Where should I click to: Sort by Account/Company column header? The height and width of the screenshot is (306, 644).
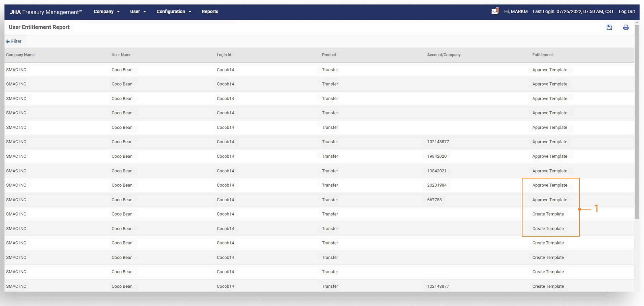(x=444, y=55)
